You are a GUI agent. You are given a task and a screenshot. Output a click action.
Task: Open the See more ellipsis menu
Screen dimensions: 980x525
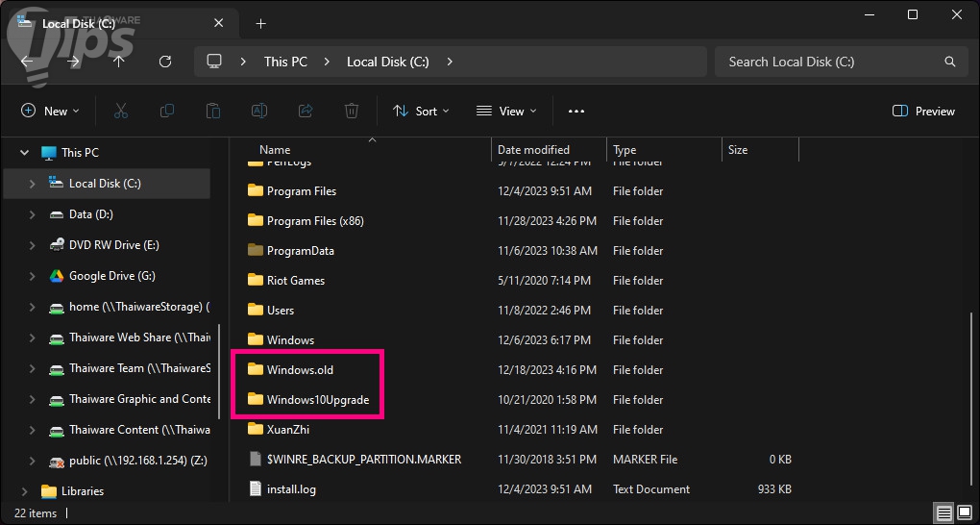576,111
